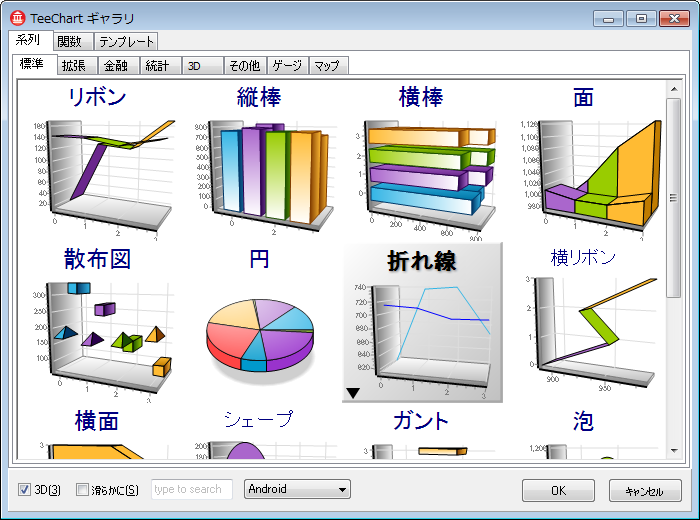Open the その他 other sub-tab
Screen dimensions: 700x520
pyautogui.click(x=245, y=66)
